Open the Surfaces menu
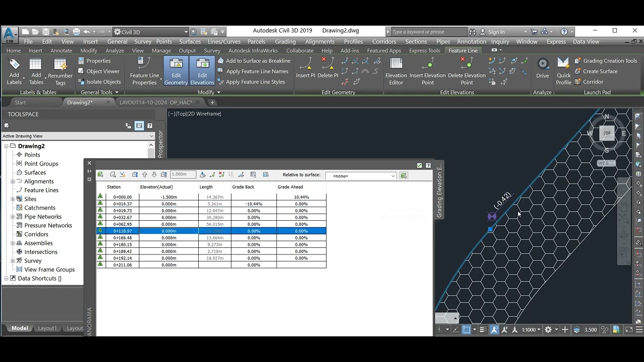The width and height of the screenshot is (644, 362). point(190,42)
